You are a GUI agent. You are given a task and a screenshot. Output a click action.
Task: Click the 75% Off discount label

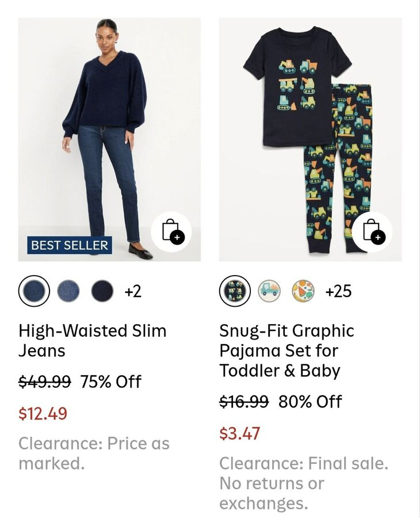110,382
